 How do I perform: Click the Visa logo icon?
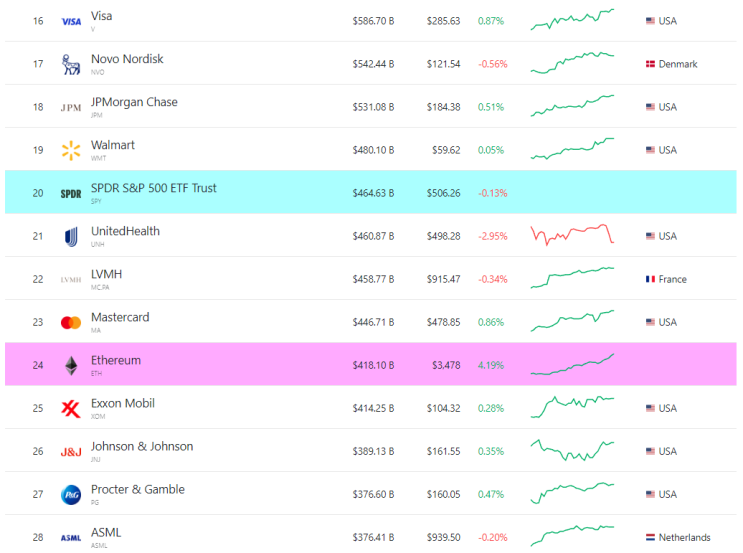click(x=71, y=21)
